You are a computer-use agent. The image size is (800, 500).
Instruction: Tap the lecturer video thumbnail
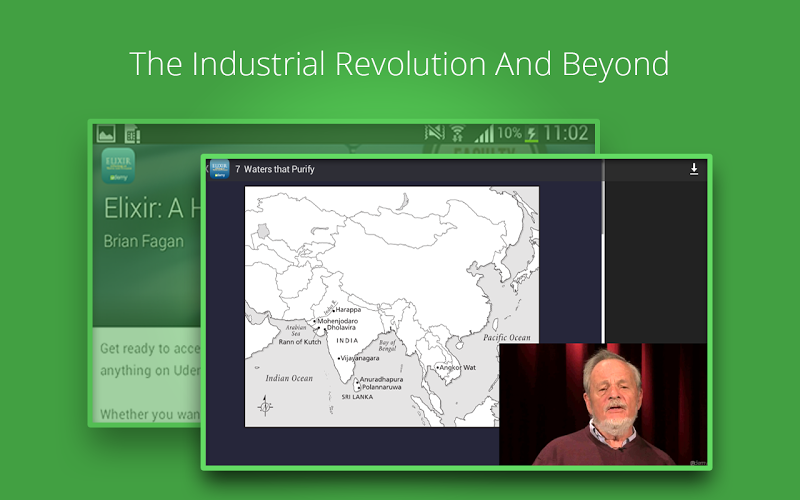[x=603, y=404]
